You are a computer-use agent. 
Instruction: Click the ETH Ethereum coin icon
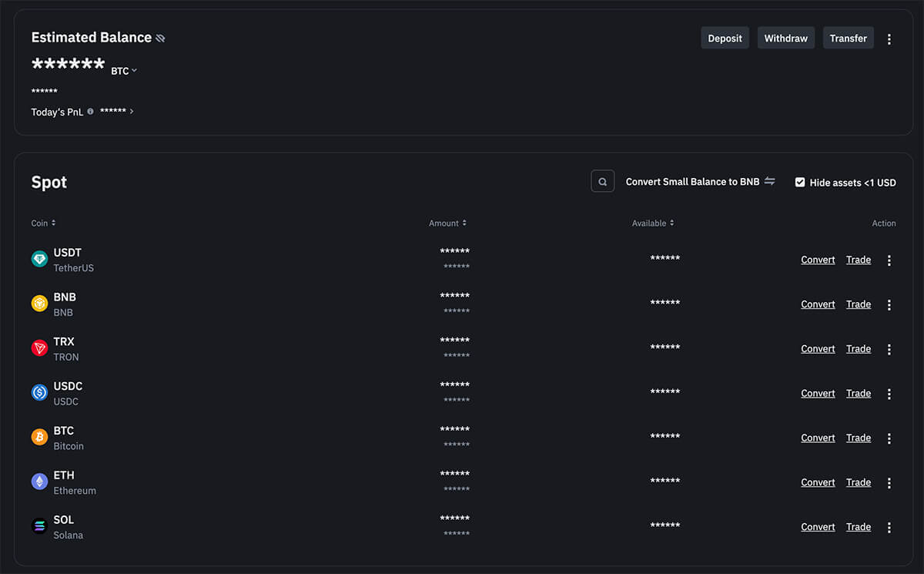click(x=39, y=482)
